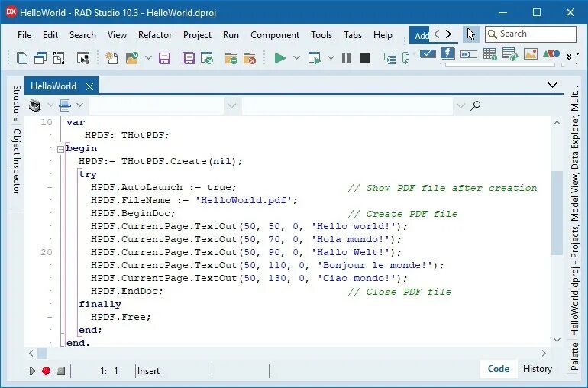This screenshot has width=588, height=388.
Task: Open the View menu
Action: pyautogui.click(x=117, y=35)
